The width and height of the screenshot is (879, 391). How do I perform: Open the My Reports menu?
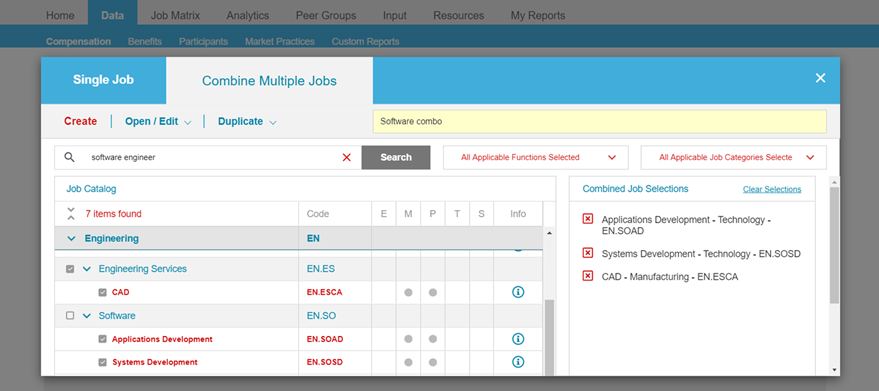click(x=538, y=15)
